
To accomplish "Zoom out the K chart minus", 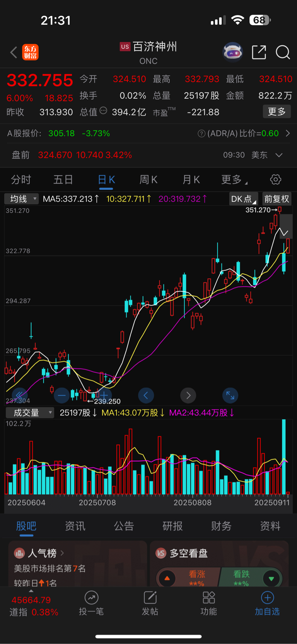I will (62, 395).
